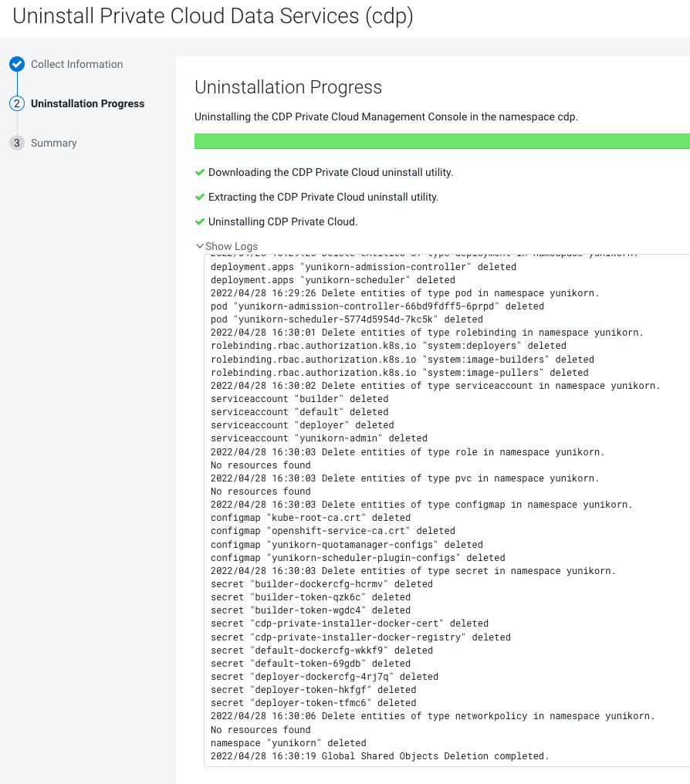Click the Show Logs text label

(x=232, y=247)
